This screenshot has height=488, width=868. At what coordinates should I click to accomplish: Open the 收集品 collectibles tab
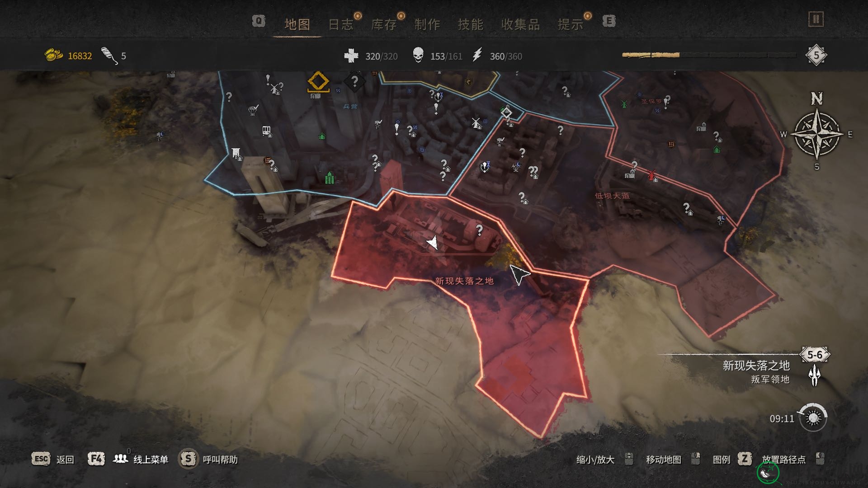520,24
